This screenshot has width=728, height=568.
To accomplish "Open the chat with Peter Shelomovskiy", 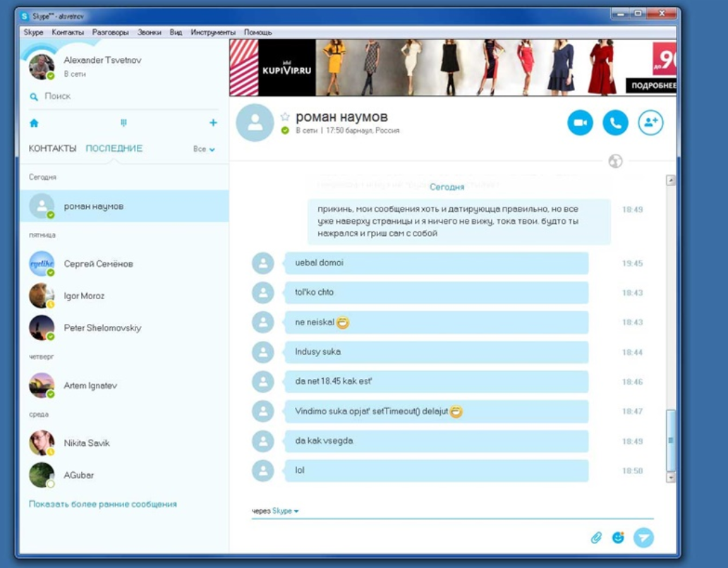I will [x=124, y=327].
